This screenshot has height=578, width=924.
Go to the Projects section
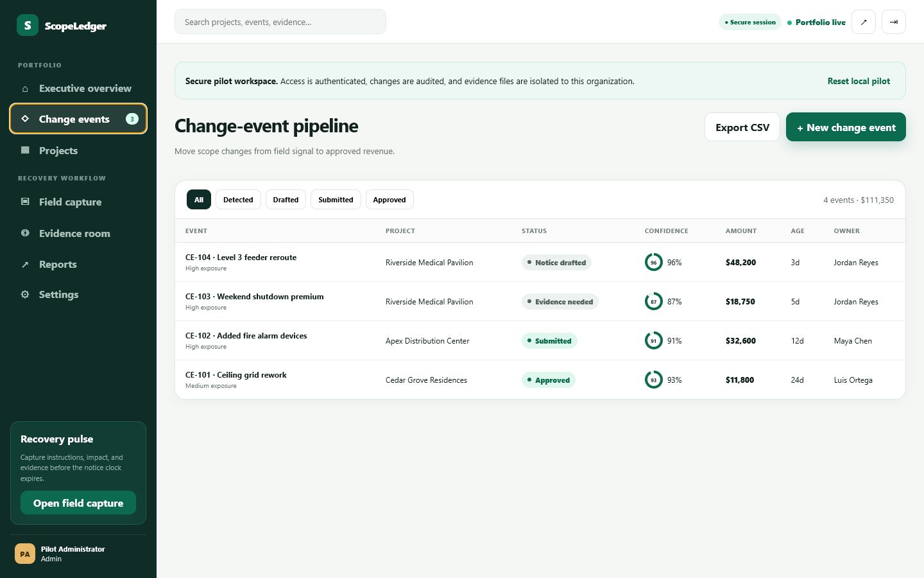[78, 150]
